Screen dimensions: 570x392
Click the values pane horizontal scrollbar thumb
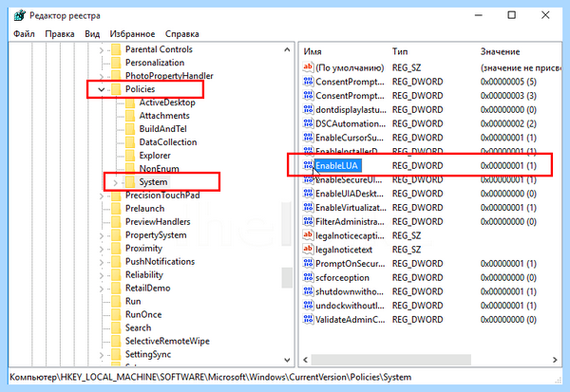click(x=391, y=360)
